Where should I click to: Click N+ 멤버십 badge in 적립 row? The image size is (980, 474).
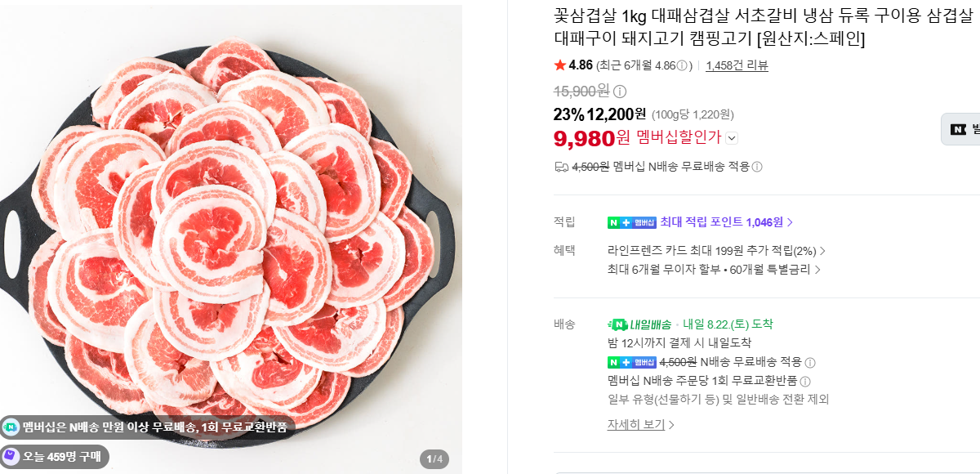click(632, 222)
